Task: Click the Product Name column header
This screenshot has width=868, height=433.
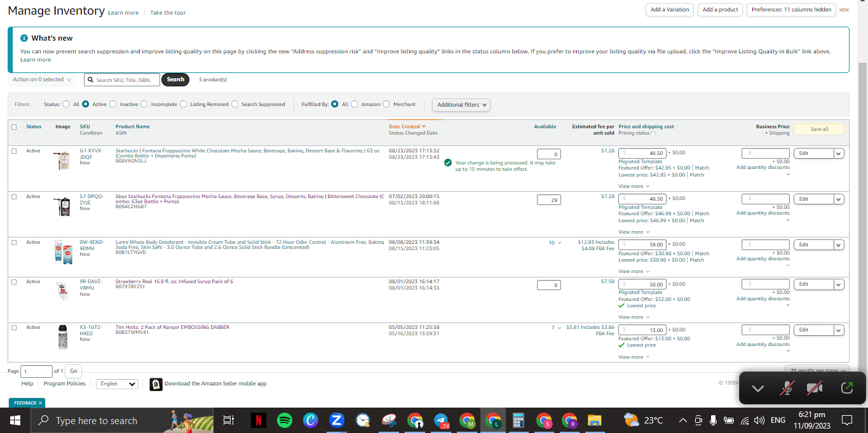Action: 133,126
